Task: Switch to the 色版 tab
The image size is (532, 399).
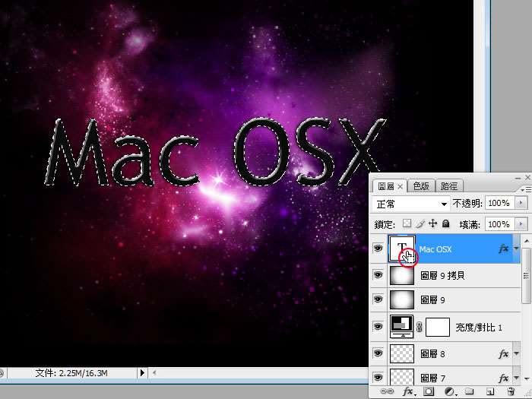Action: [420, 186]
